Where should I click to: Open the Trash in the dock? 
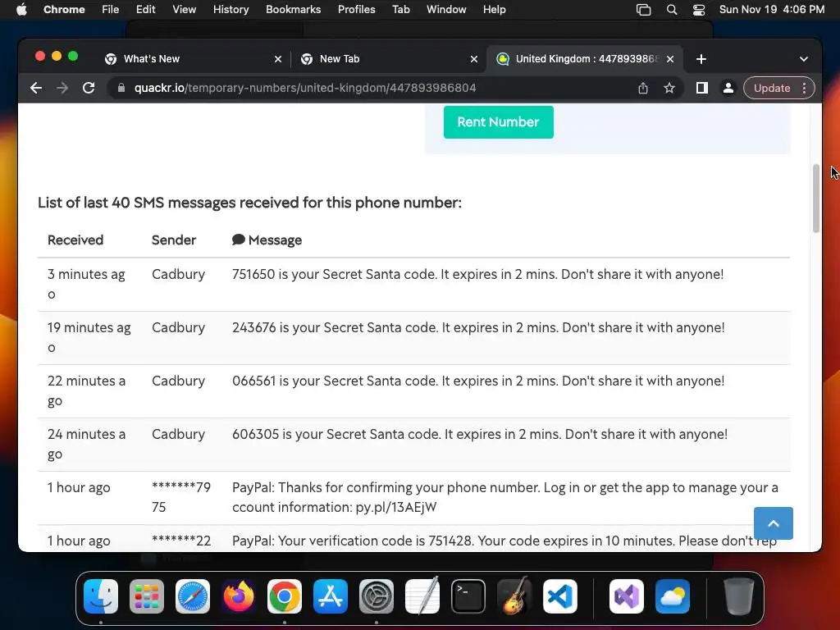(739, 596)
